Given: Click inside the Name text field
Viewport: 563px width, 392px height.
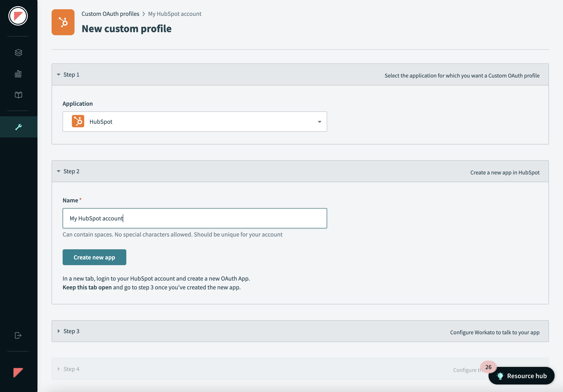Looking at the screenshot, I should point(195,218).
